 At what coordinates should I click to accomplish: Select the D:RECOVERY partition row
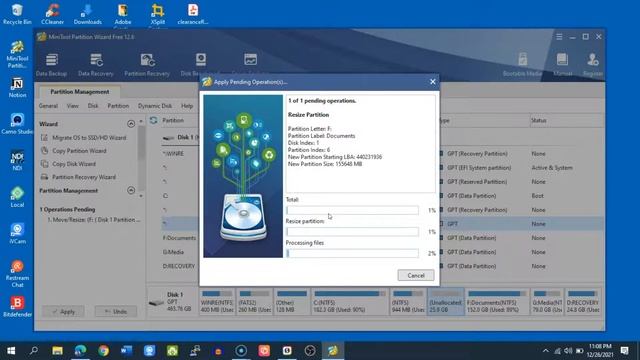point(179,266)
